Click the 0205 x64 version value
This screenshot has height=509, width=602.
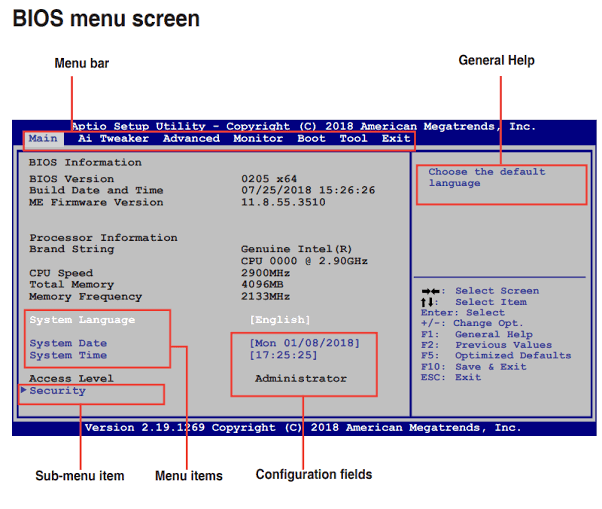click(x=269, y=179)
